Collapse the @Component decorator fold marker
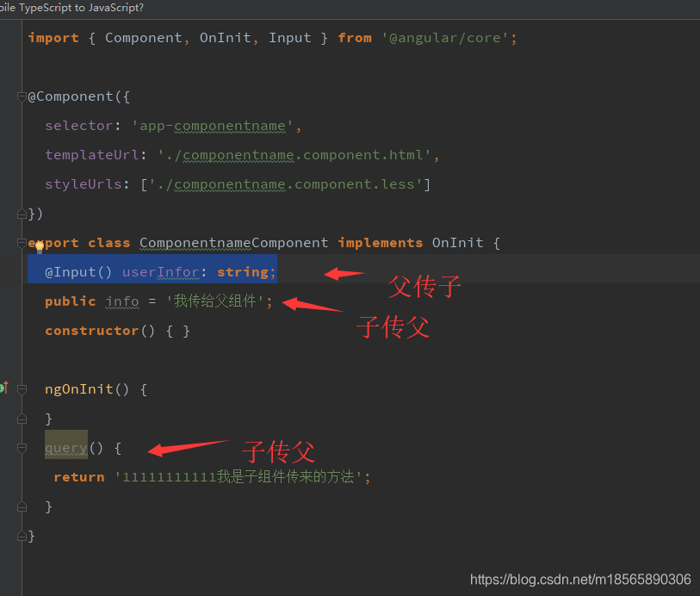This screenshot has width=700, height=596. (21, 96)
